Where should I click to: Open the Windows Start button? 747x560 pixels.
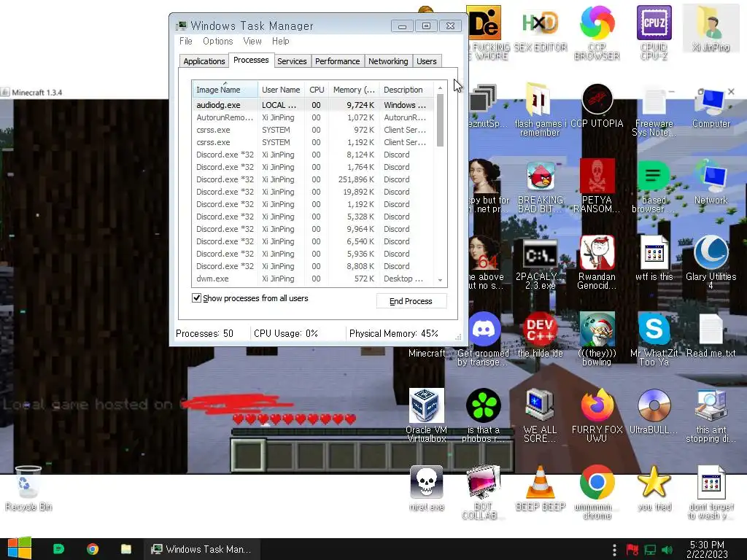[19, 548]
